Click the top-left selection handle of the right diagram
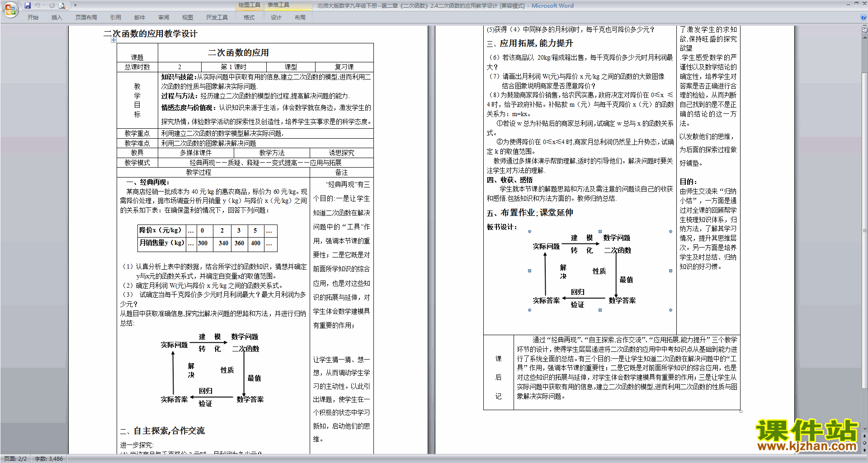868x463 pixels. point(529,232)
